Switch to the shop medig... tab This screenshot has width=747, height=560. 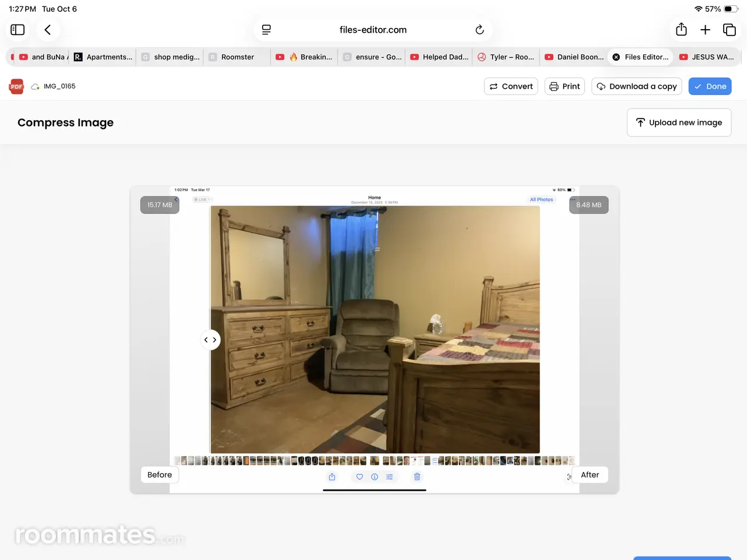pos(170,57)
